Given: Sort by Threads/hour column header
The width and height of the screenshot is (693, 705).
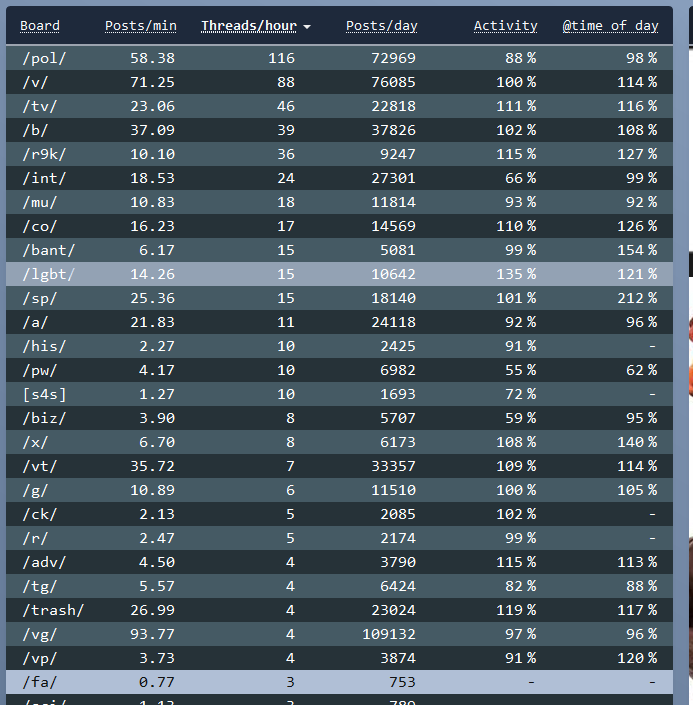Looking at the screenshot, I should pos(249,26).
